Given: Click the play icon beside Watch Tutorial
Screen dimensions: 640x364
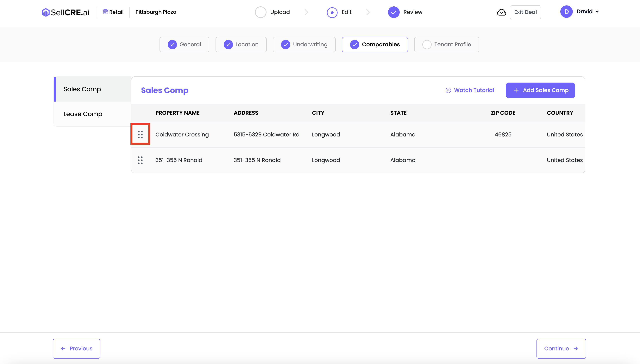Looking at the screenshot, I should point(448,90).
